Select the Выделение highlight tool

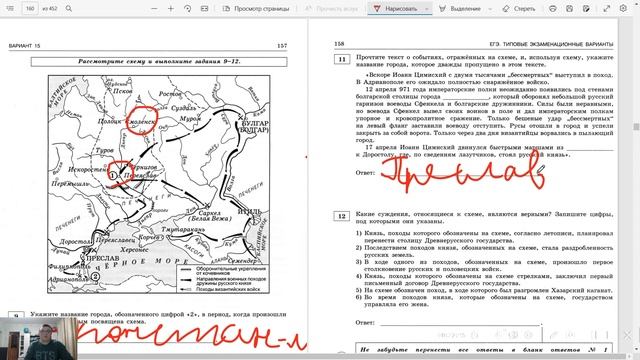(460, 9)
